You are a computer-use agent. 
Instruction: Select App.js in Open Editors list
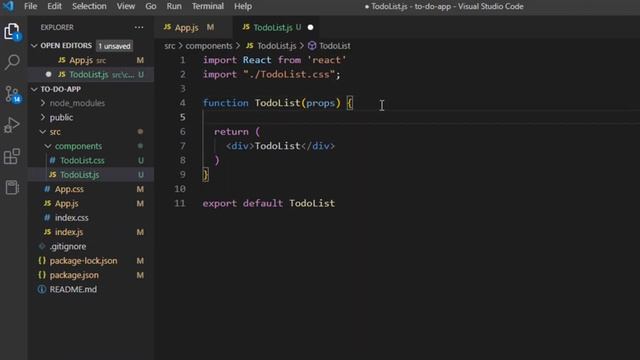click(x=91, y=60)
